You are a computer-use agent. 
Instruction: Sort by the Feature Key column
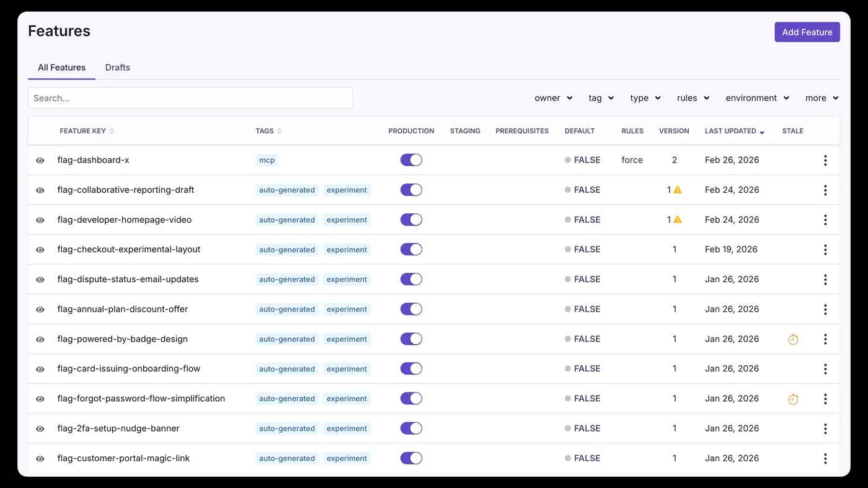pyautogui.click(x=87, y=131)
